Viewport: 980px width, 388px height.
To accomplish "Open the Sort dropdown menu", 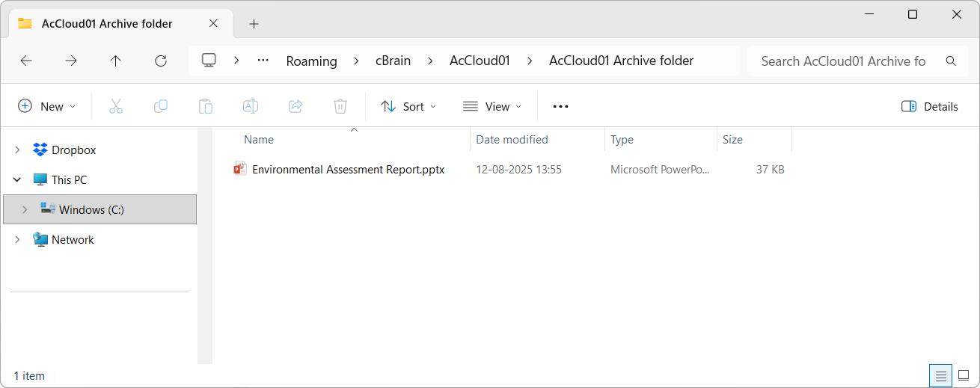I will click(408, 106).
